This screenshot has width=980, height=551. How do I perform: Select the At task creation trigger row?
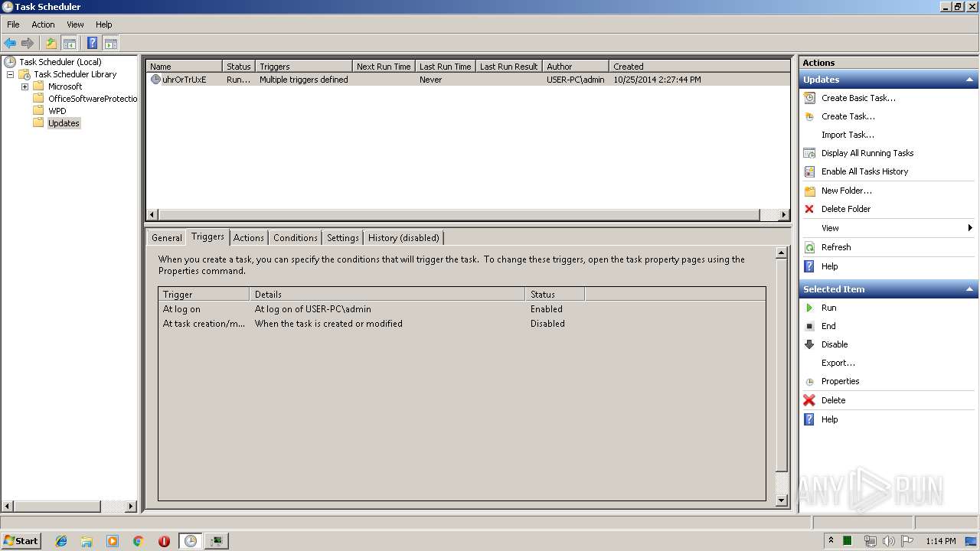462,324
